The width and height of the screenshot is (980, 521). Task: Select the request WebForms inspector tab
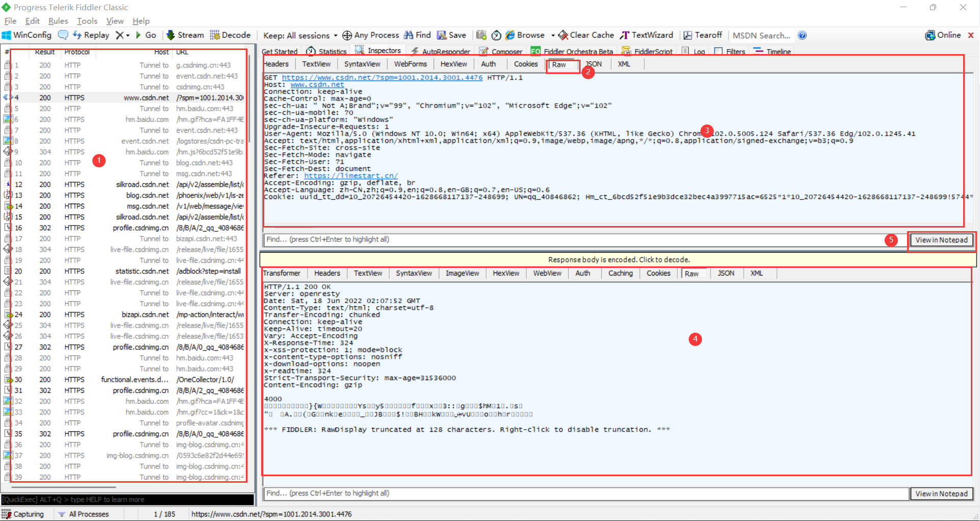click(x=410, y=64)
